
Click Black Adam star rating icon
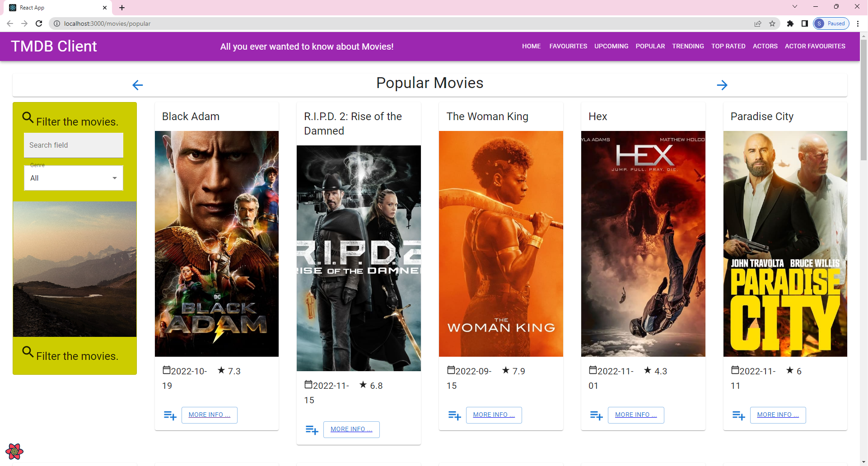point(221,370)
